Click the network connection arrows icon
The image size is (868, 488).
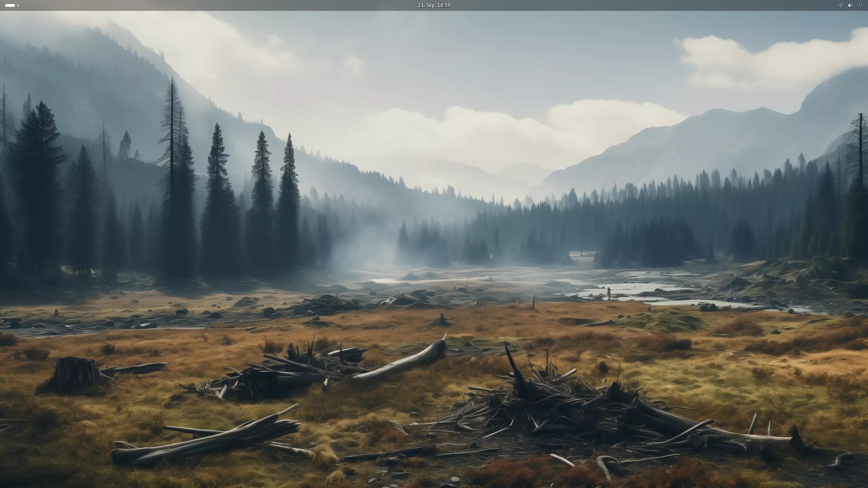(841, 5)
